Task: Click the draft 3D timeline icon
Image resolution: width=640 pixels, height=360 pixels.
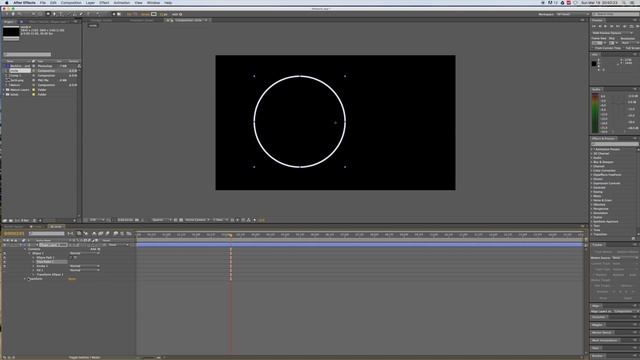Action: 86,233
